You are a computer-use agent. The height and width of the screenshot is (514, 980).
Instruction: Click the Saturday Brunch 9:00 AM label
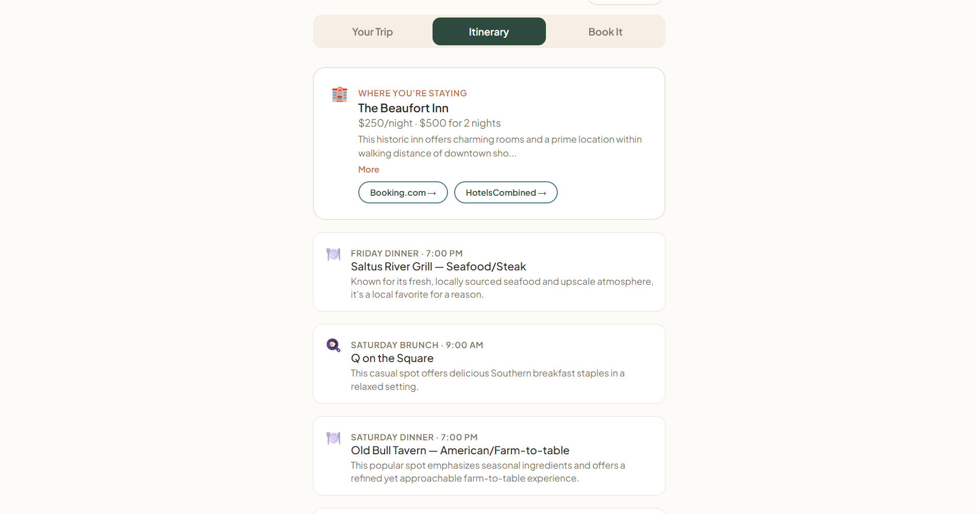coord(417,345)
